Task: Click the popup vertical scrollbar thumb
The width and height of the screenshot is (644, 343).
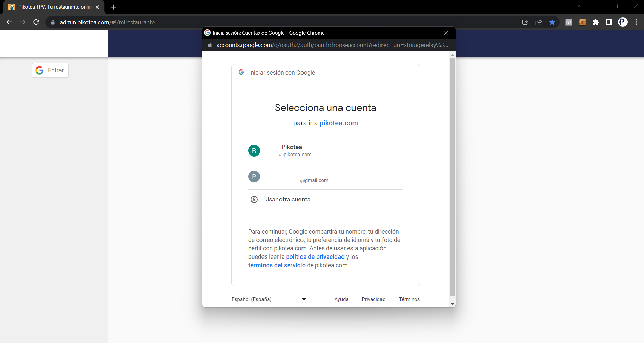Action: coord(452,177)
